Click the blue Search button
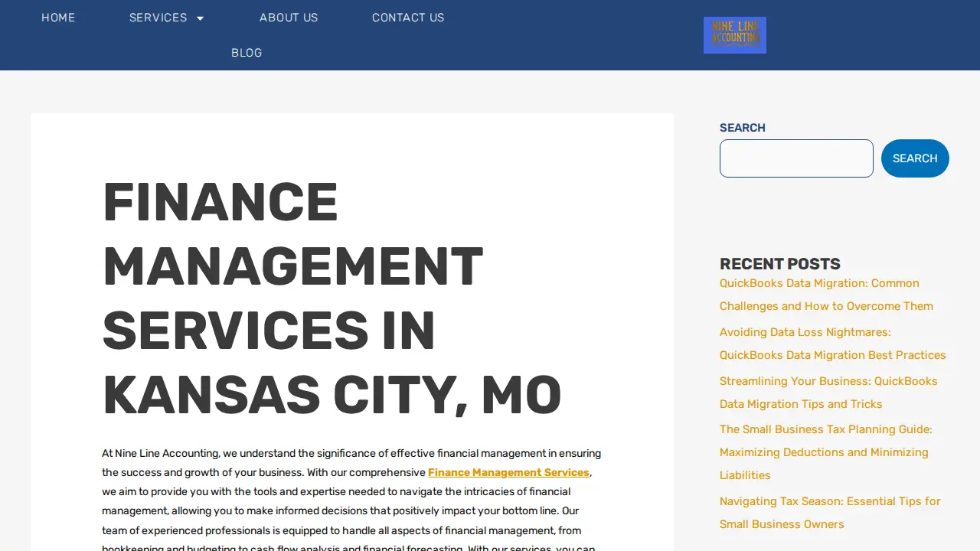 915,158
